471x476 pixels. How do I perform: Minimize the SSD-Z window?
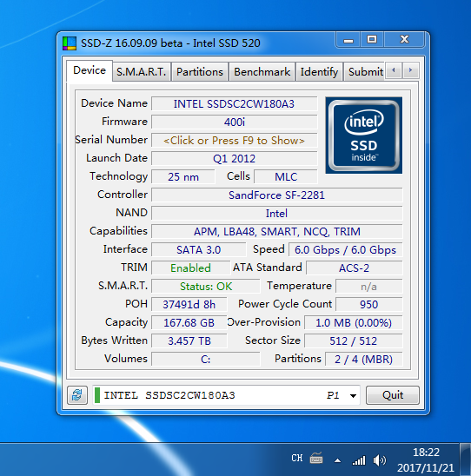(348, 40)
